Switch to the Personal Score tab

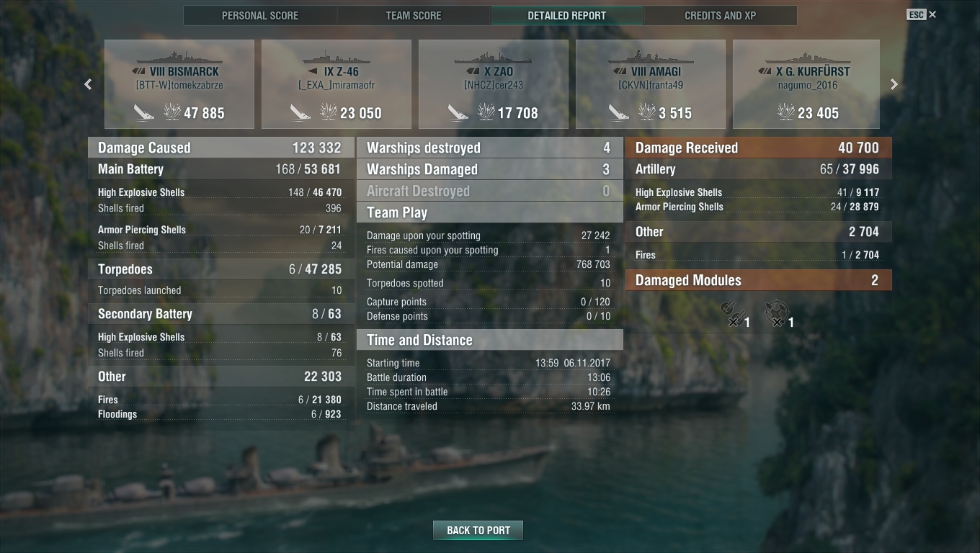coord(260,15)
